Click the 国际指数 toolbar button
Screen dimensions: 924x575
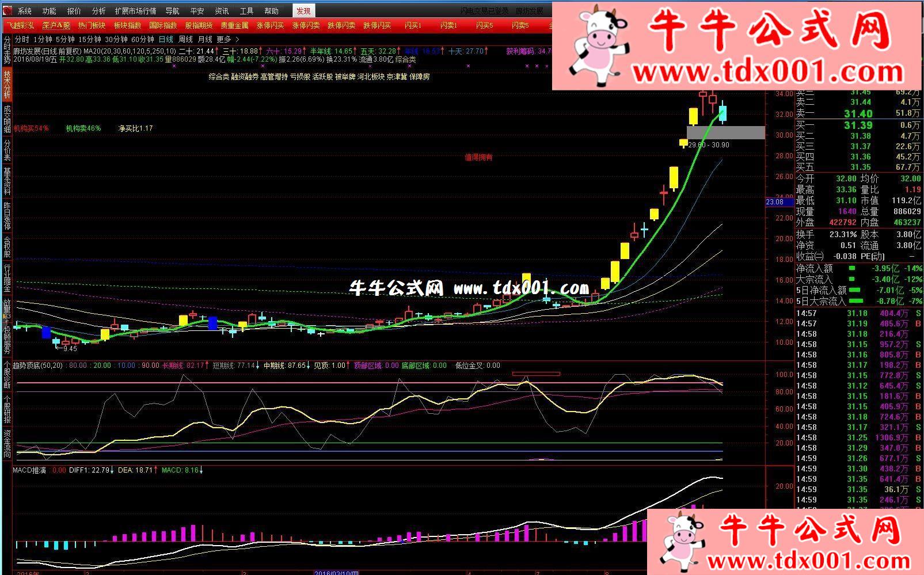pyautogui.click(x=163, y=25)
